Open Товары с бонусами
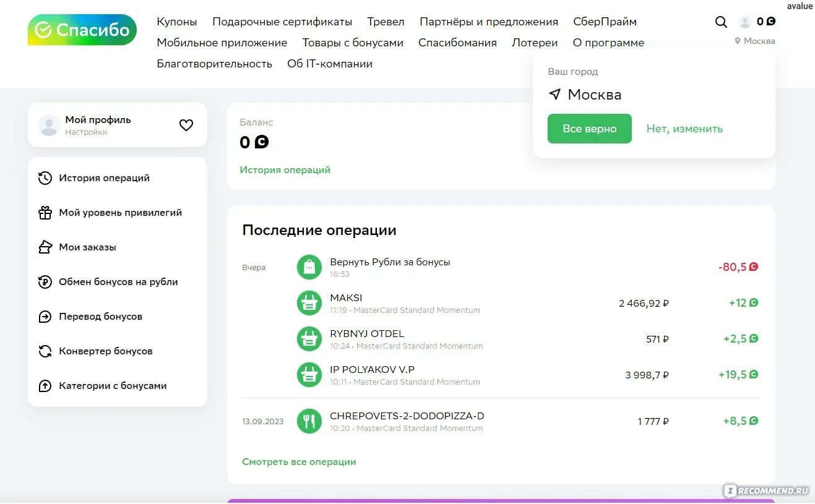The image size is (815, 504). coord(353,43)
